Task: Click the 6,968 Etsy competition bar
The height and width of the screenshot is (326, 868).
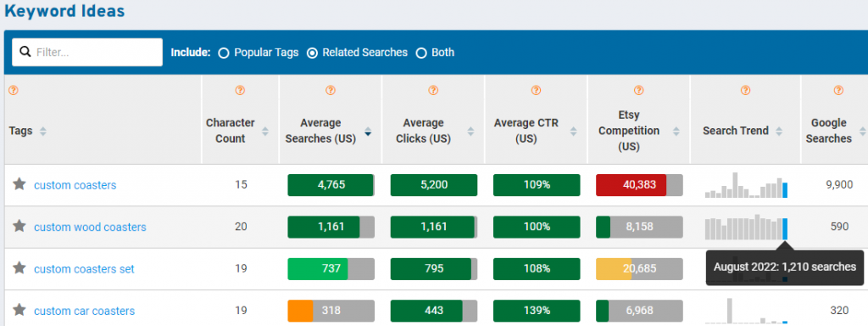Action: point(639,311)
